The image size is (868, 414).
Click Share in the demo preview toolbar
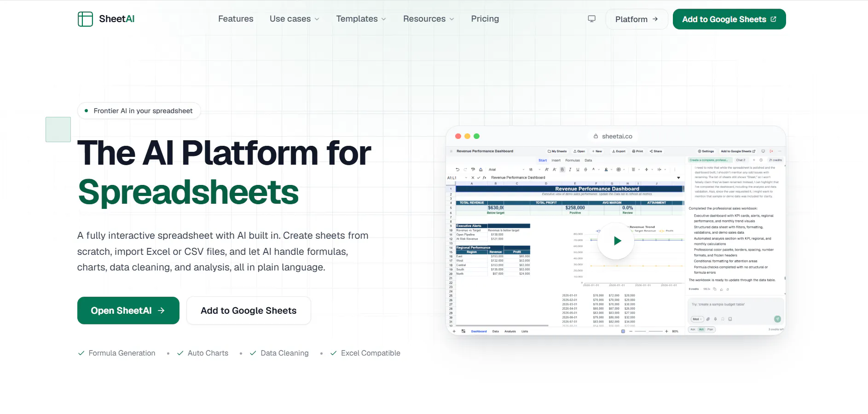[x=656, y=151]
